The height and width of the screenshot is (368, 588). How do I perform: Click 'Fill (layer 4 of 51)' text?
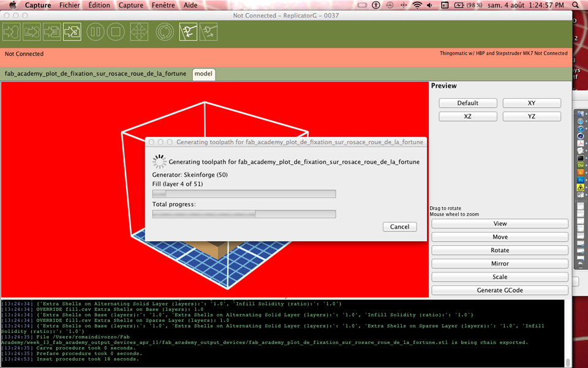pos(178,184)
